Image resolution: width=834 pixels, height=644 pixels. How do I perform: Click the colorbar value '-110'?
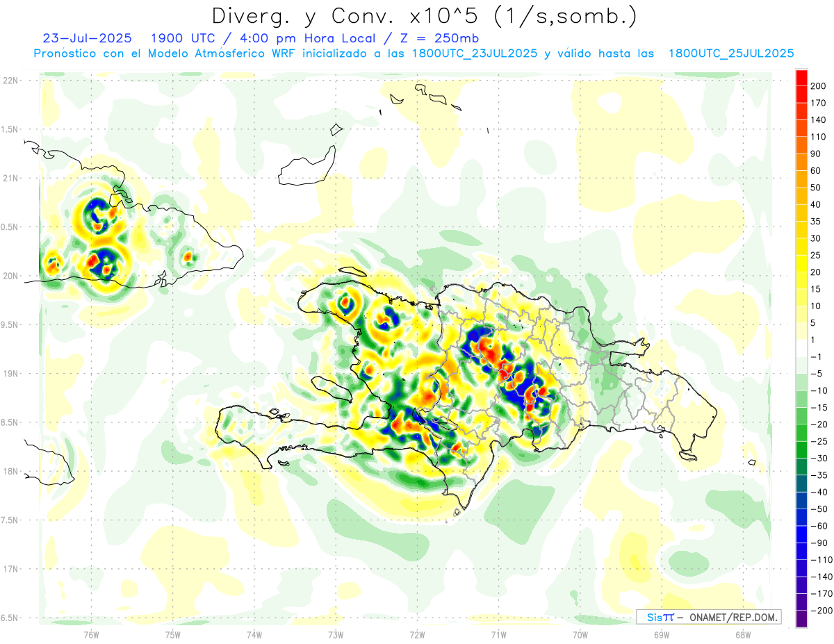click(x=821, y=560)
